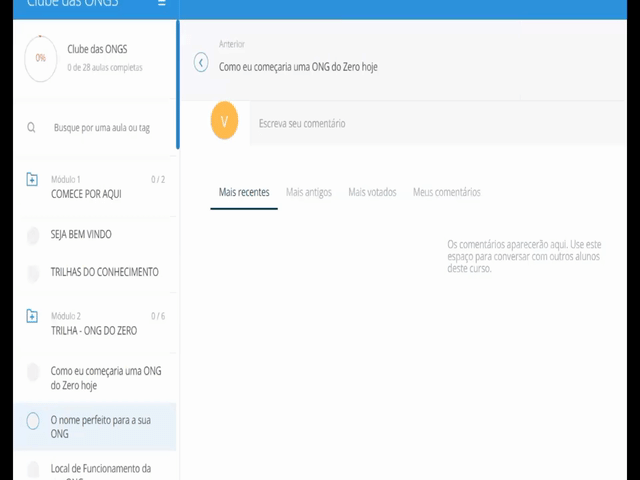Click the back arrow to the previous lesson
The image size is (640, 480).
[x=201, y=63]
